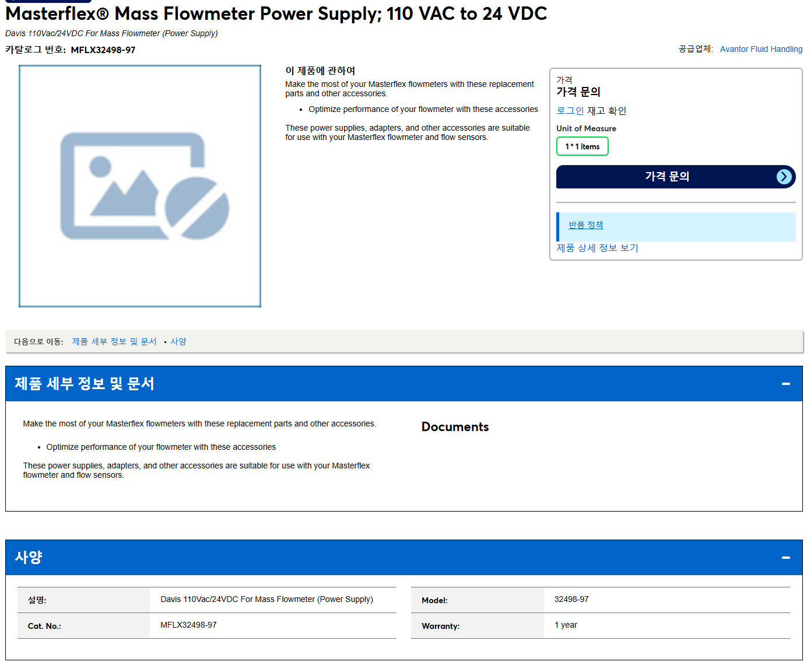Viewport: 807px width, 672px height.
Task: Click the 가격 문의 button label
Action: [667, 177]
